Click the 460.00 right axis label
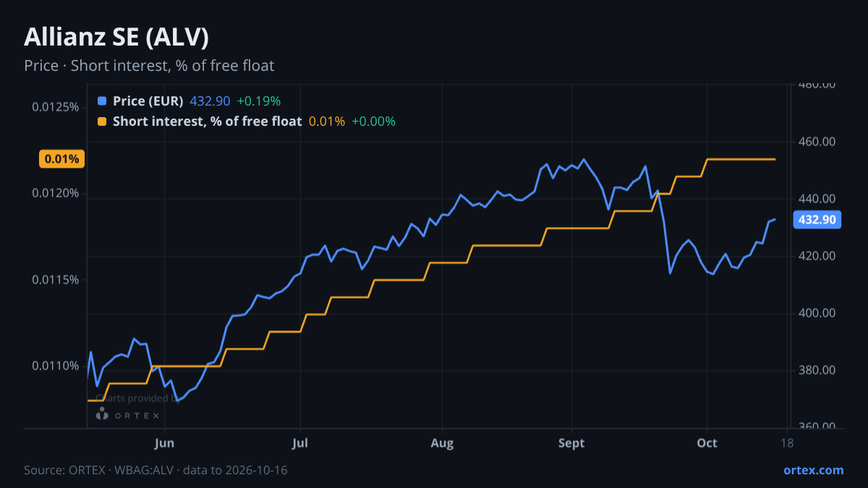 click(x=817, y=142)
